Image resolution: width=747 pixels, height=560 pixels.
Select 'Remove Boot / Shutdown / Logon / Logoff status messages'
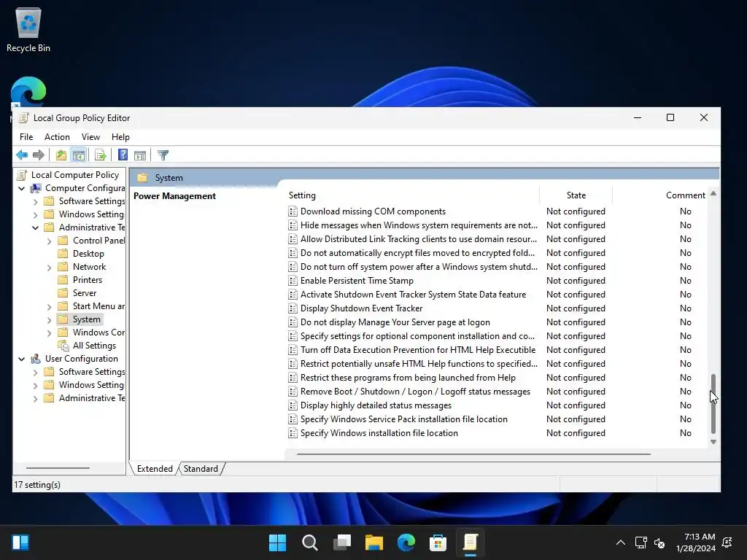coord(415,392)
